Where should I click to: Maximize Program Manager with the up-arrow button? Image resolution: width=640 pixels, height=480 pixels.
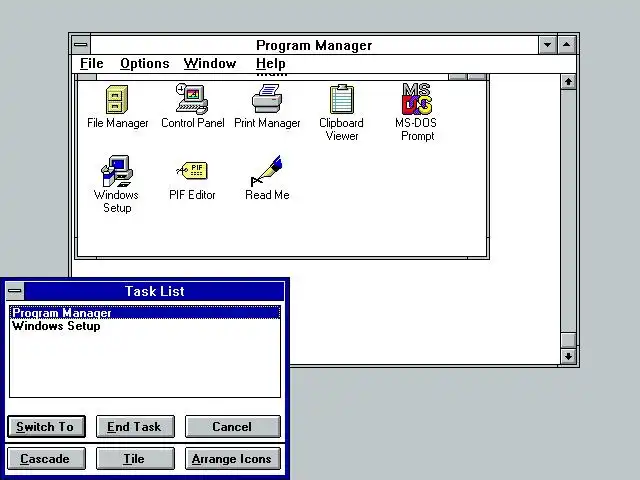[x=567, y=45]
